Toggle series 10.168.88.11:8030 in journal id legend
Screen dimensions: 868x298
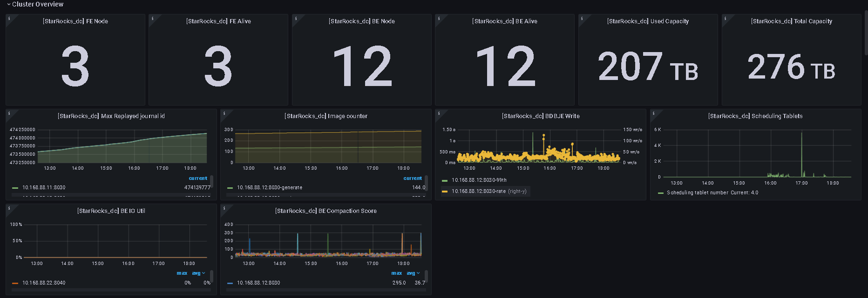tap(44, 188)
